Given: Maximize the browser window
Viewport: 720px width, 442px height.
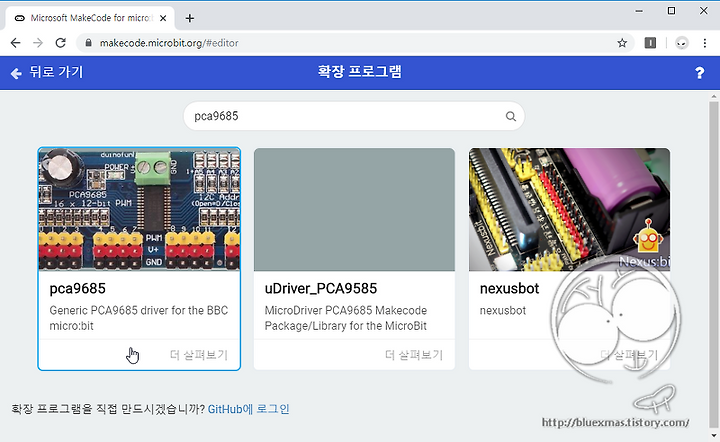Looking at the screenshot, I should click(x=671, y=11).
